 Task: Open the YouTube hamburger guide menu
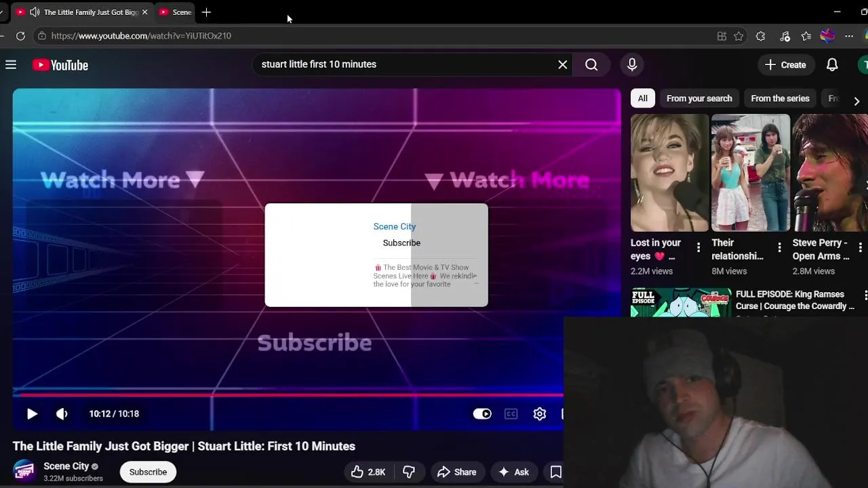(11, 65)
